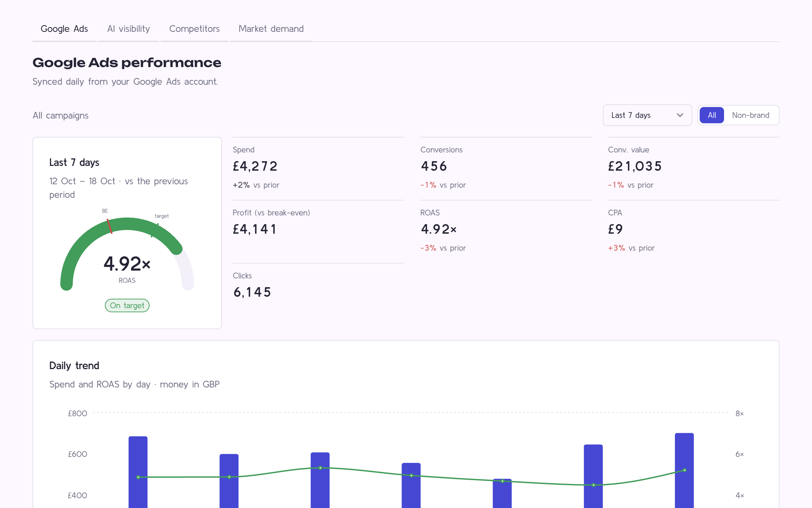Click the target marker on the gauge
The image size is (812, 508).
(155, 230)
